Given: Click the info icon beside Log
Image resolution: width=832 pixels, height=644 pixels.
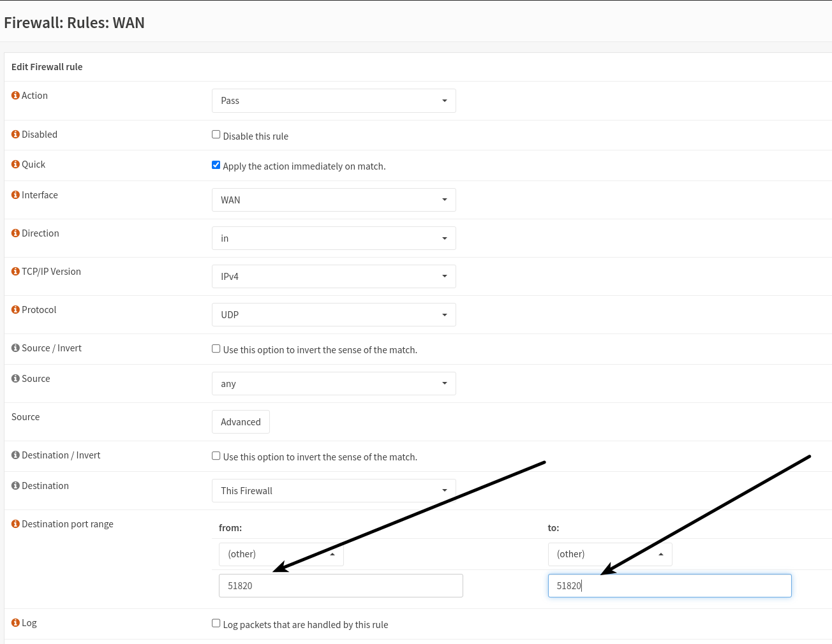Looking at the screenshot, I should click(15, 623).
